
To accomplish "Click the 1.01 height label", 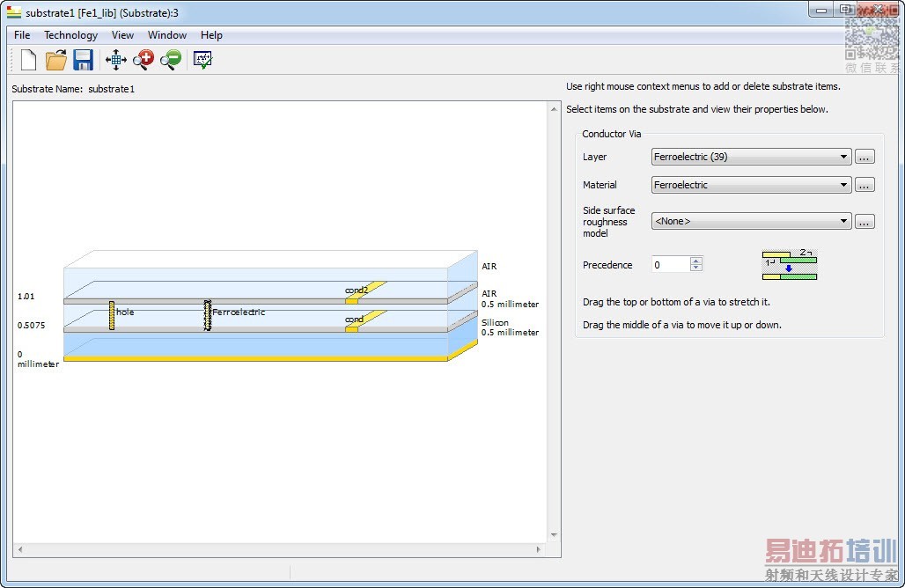I will pyautogui.click(x=26, y=296).
